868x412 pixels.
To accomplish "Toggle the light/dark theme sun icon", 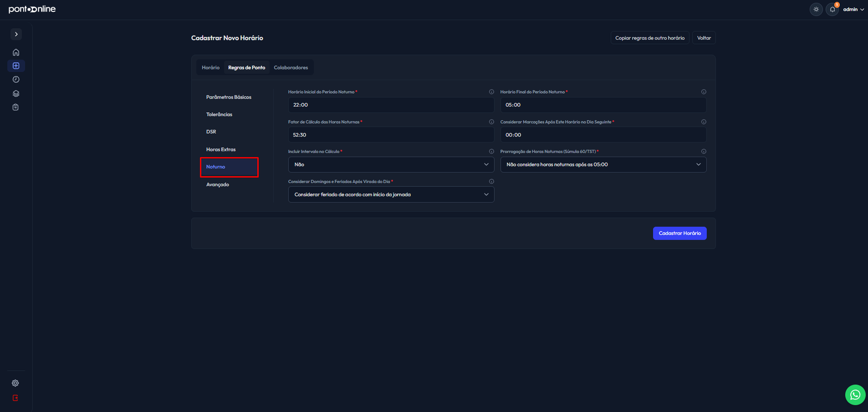I will 816,9.
